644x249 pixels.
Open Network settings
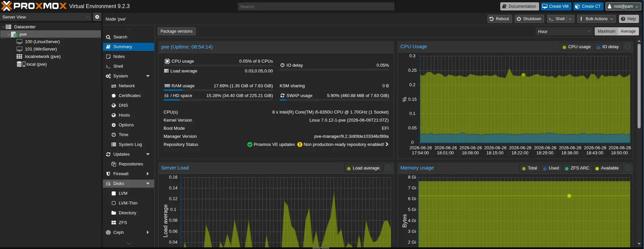pos(129,86)
